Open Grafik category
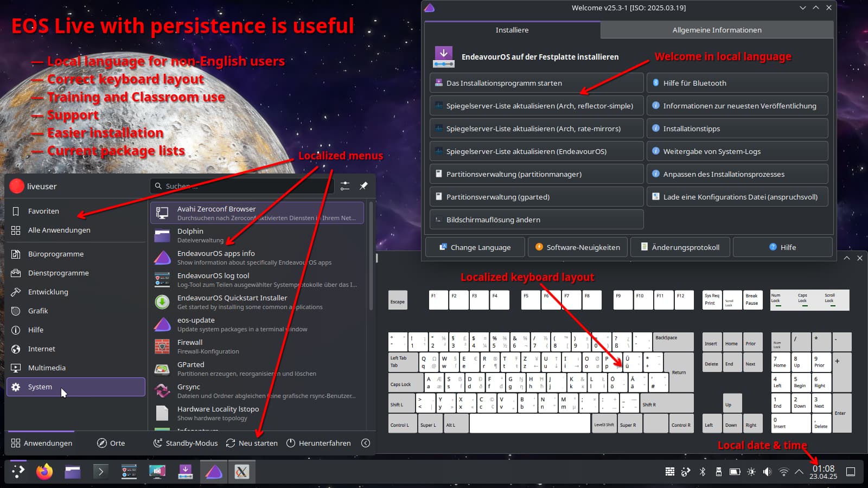Viewport: 868px width, 488px height. (75, 311)
